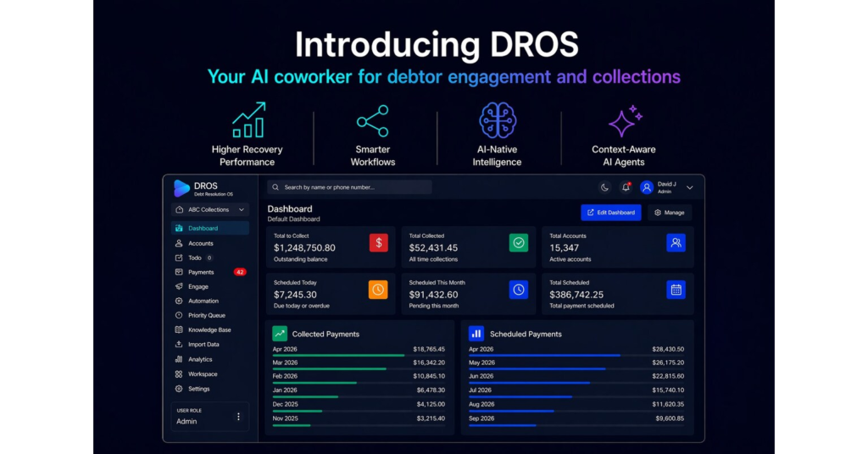The image size is (868, 454).
Task: Click the notification bell icon
Action: point(626,187)
